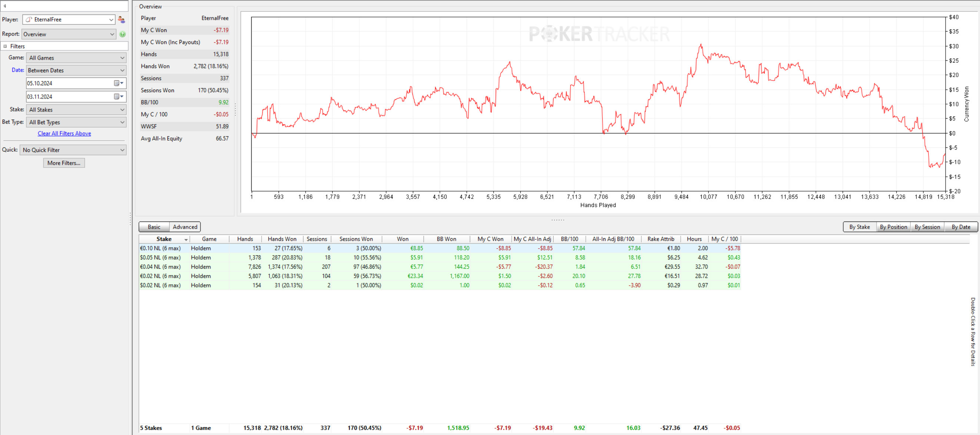This screenshot has width=980, height=435.
Task: Click Clear All Filters Above link
Action: tap(64, 133)
